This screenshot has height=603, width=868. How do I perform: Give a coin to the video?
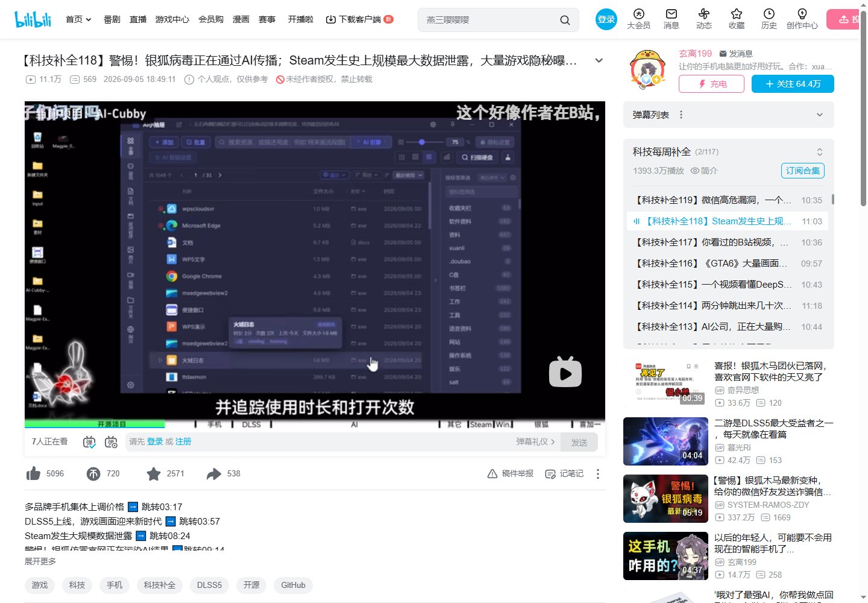coord(93,474)
